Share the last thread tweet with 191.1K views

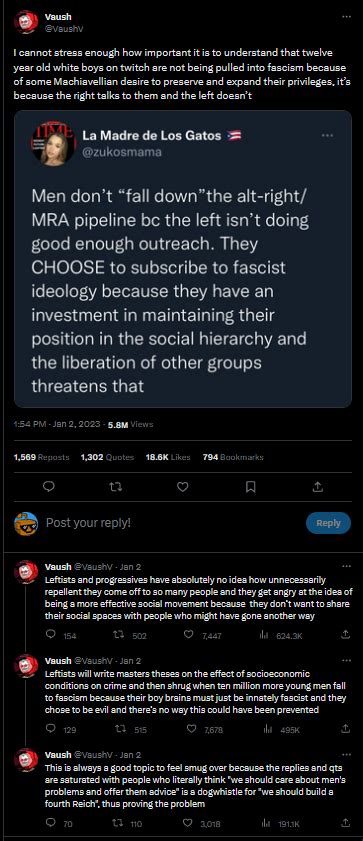click(346, 823)
